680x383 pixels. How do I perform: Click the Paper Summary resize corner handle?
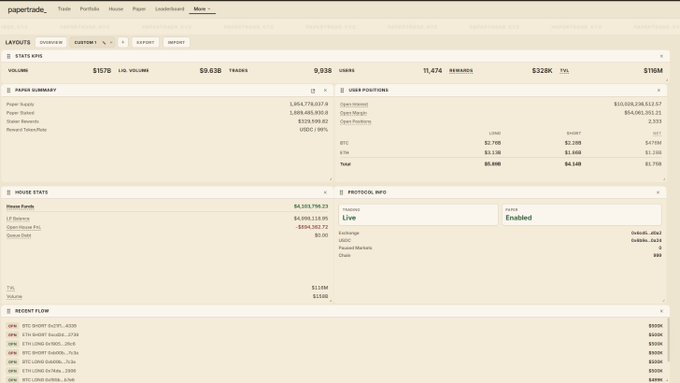point(330,179)
